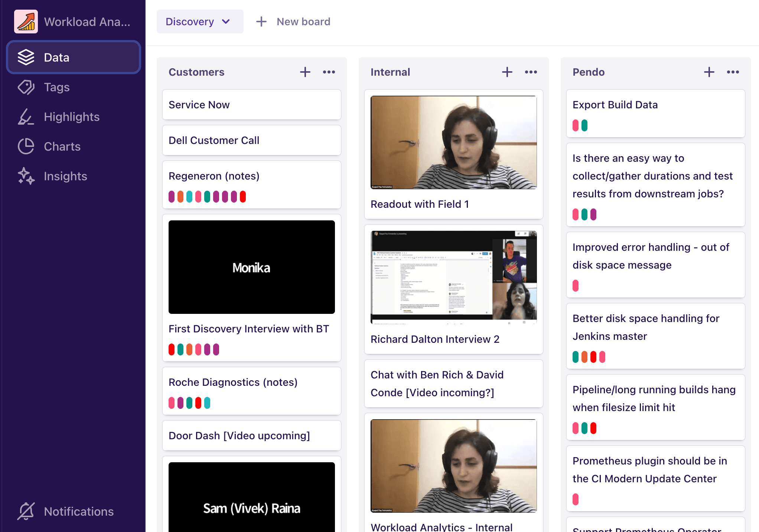Click Pendo column heading
The image size is (759, 532).
click(589, 72)
